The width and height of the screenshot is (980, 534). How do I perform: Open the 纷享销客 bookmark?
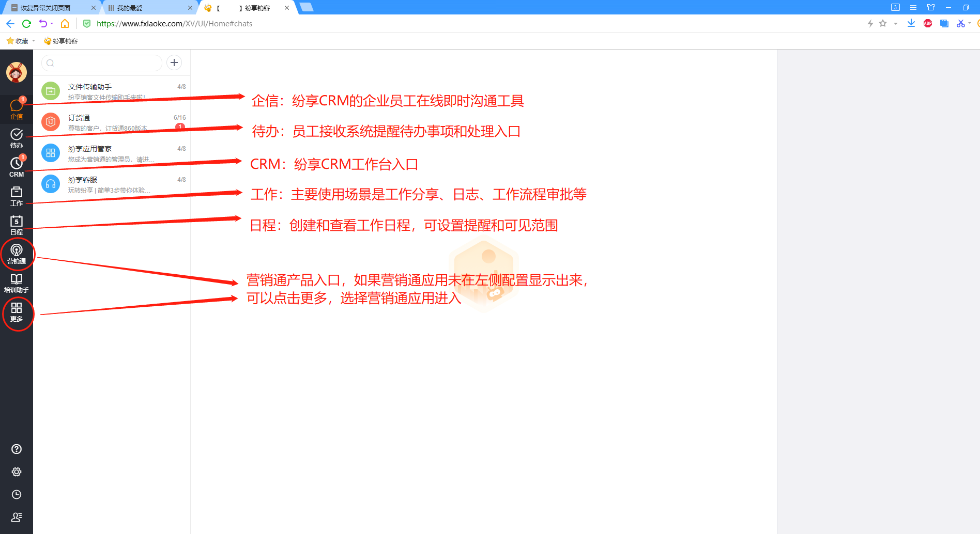pos(60,41)
